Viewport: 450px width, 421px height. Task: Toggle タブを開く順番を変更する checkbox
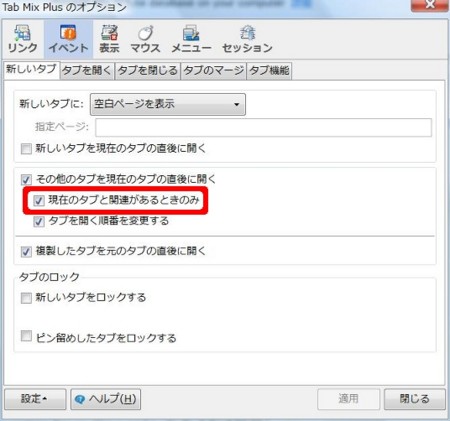click(x=39, y=221)
